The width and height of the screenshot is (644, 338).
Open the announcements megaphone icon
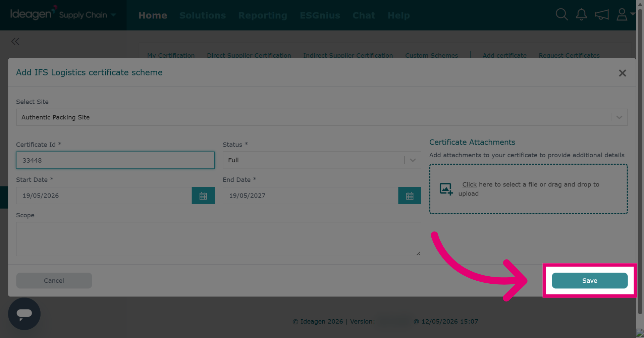pos(601,15)
